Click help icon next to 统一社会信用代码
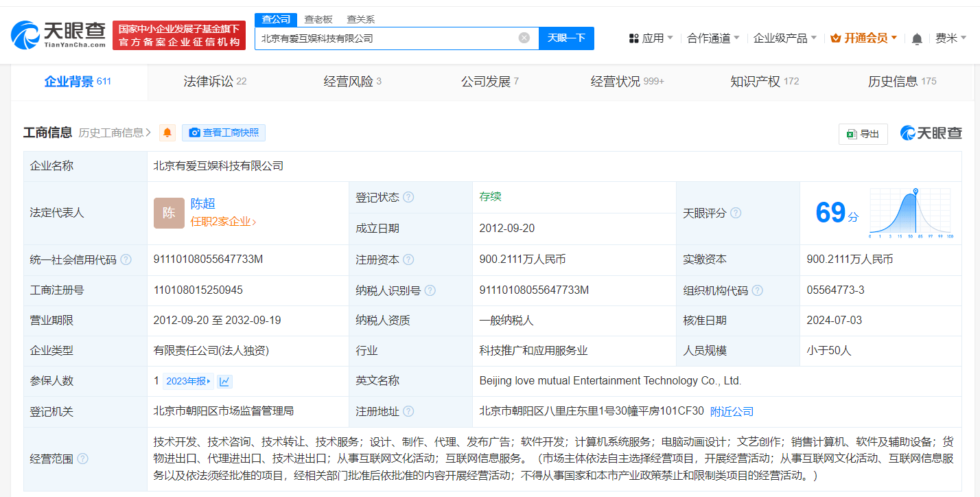Image resolution: width=980 pixels, height=497 pixels. click(126, 259)
